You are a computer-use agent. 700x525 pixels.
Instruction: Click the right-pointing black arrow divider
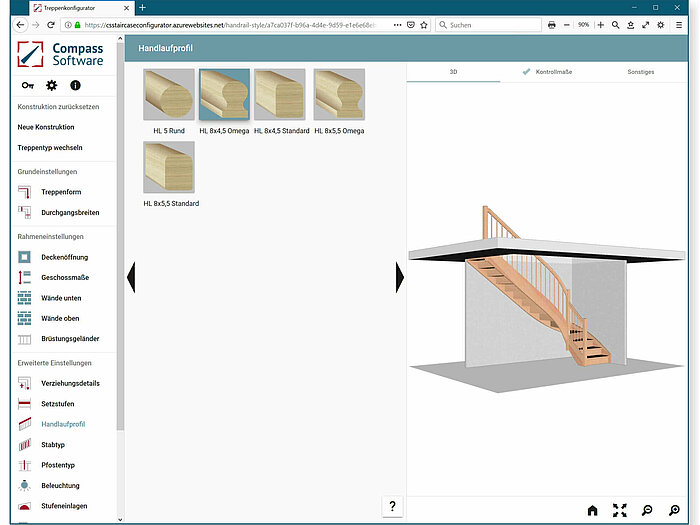[x=400, y=276]
